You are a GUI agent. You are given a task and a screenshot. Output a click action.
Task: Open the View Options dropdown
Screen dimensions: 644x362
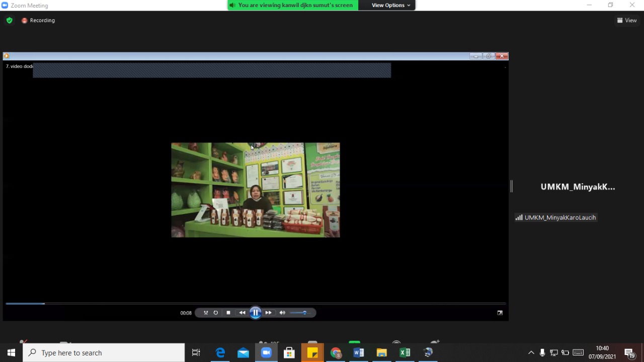click(390, 5)
